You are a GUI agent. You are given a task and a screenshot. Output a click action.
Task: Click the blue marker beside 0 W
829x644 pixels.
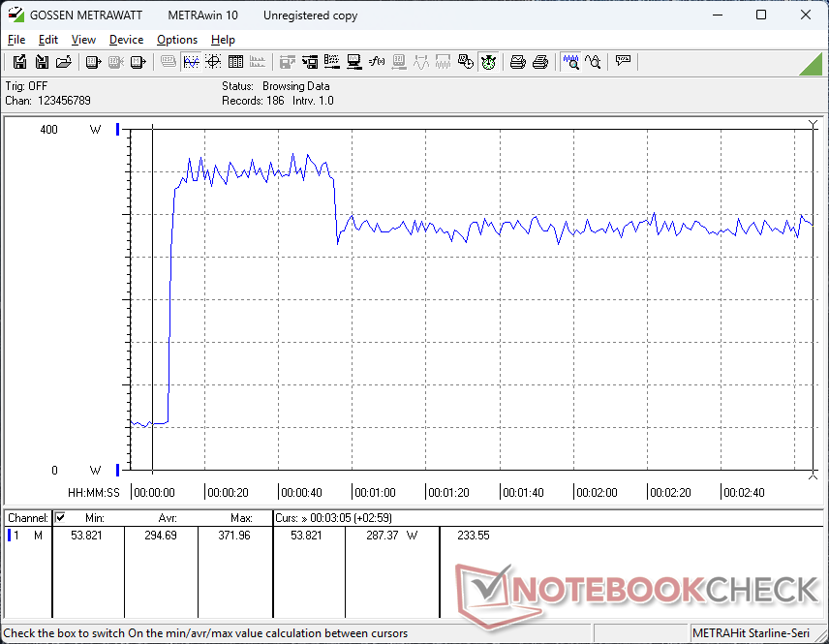[118, 470]
